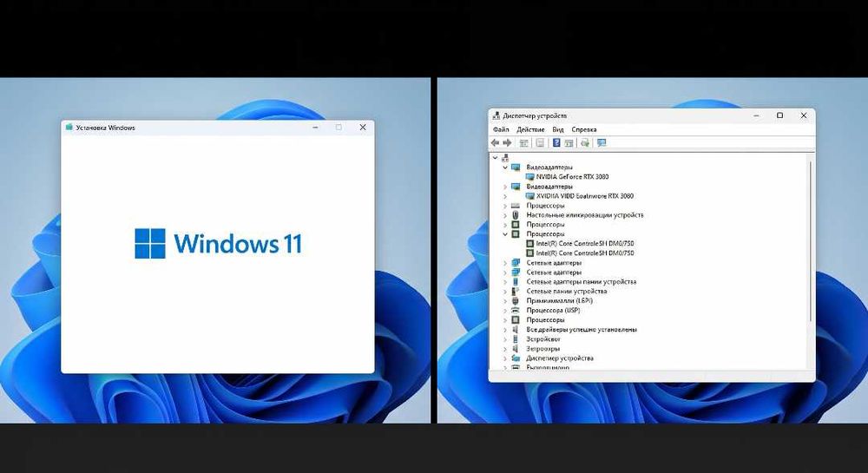868x473 pixels.
Task: Select the NVIDIA GeForce RTX 3080 device
Action: pyautogui.click(x=572, y=177)
